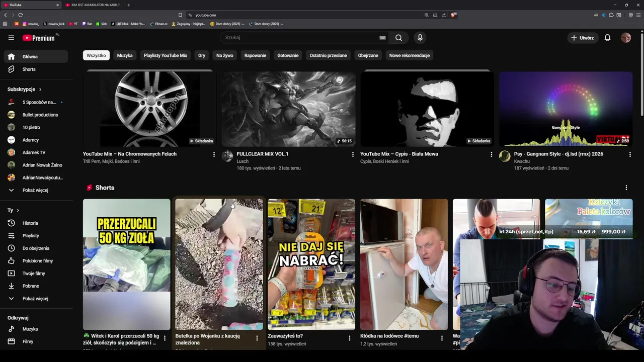
Task: Expand Pokaż więcej under subscriptions
Action: 36,191
